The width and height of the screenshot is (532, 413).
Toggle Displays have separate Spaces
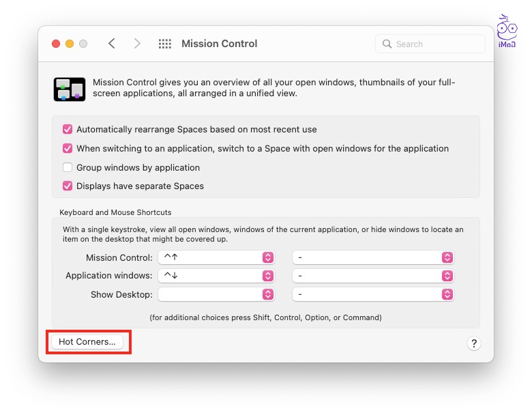coord(68,186)
